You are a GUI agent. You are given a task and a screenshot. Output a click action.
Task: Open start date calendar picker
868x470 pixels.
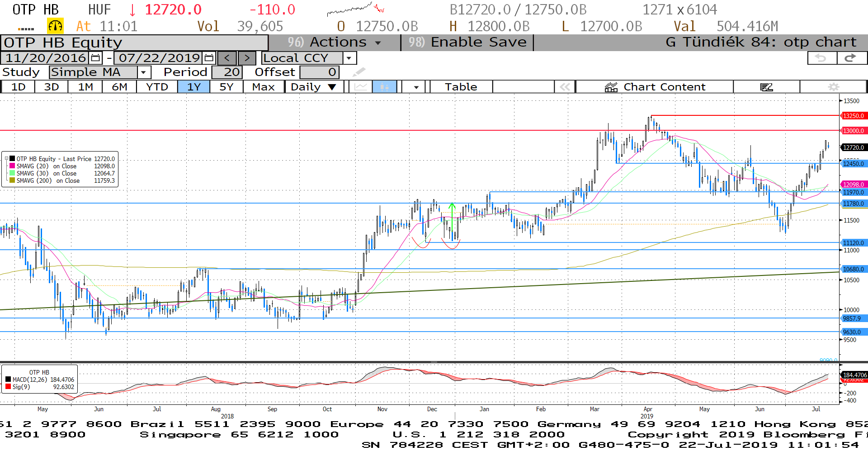tap(95, 58)
